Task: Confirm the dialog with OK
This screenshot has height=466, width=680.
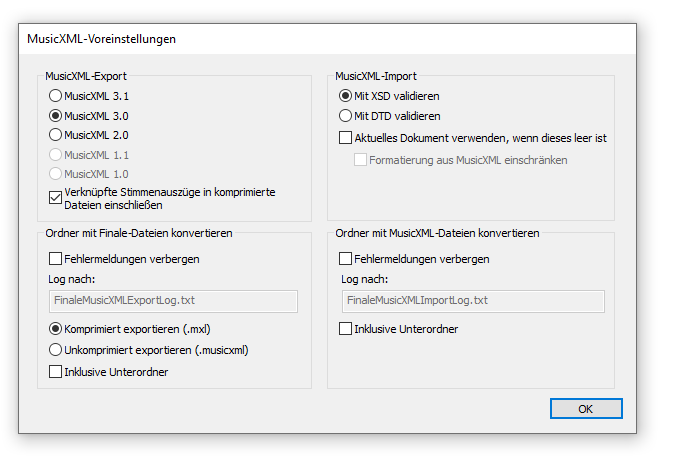Action: (586, 409)
